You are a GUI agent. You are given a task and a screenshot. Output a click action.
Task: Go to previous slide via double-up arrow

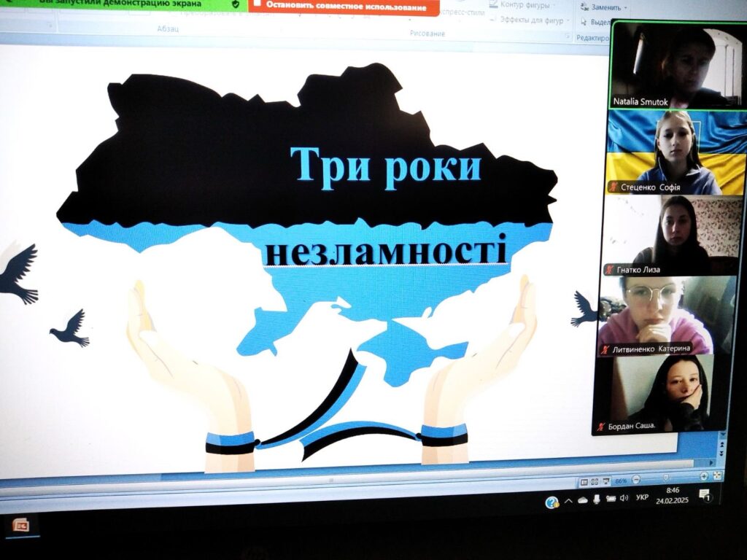(x=721, y=444)
